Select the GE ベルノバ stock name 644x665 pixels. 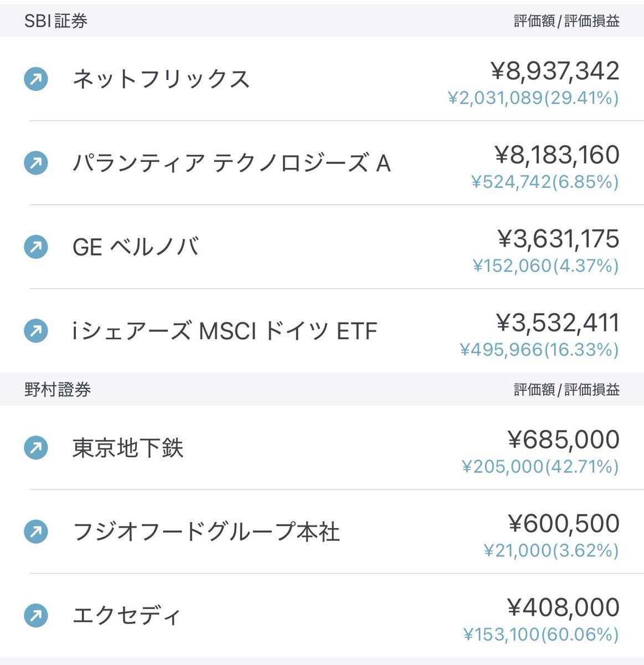tap(136, 247)
